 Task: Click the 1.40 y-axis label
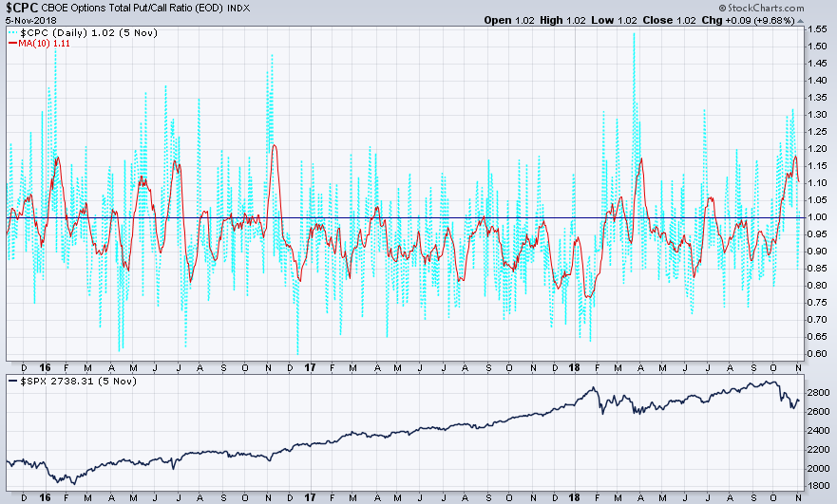817,81
